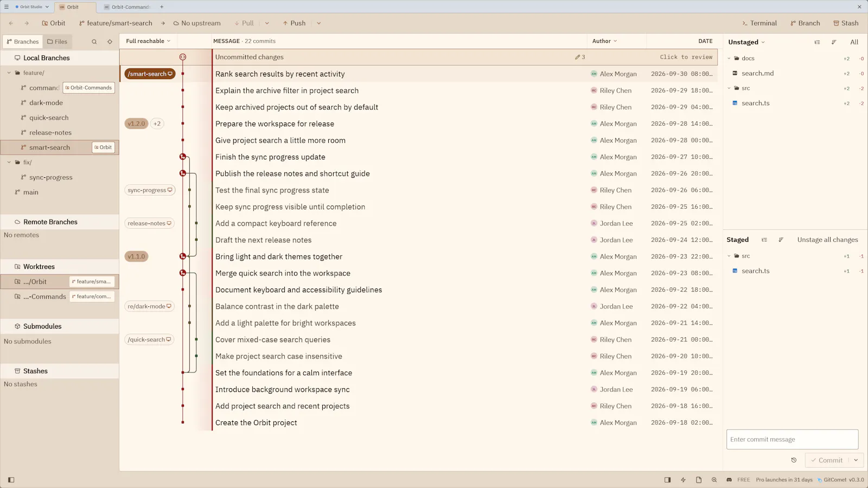Screen dimensions: 868x488
Task: Toggle the right sidebar panel icon
Action: coord(667,480)
